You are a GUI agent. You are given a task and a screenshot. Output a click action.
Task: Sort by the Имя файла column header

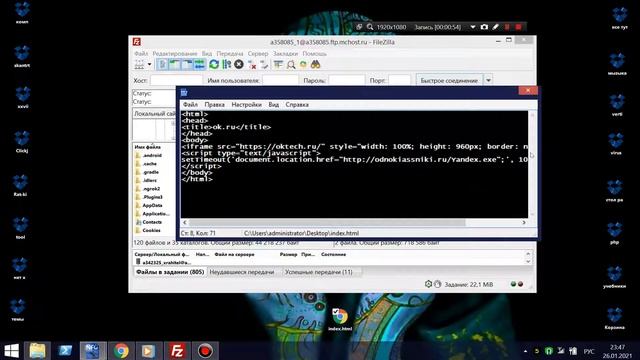coord(148,147)
